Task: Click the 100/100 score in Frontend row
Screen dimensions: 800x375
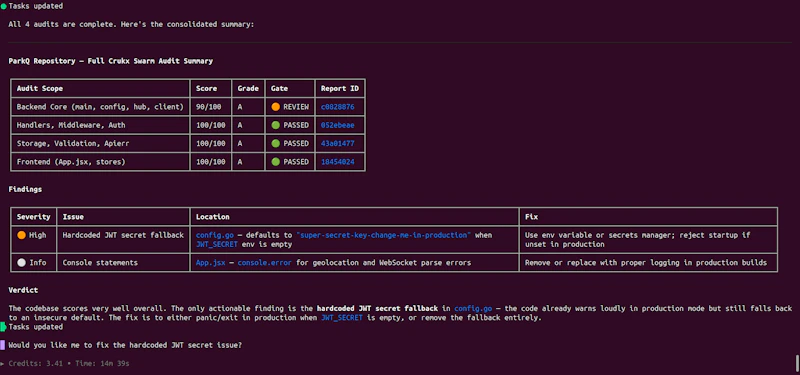Action: pos(210,162)
